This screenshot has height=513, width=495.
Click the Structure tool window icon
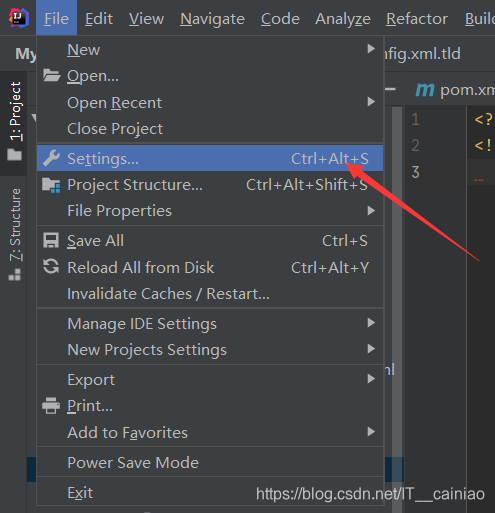pos(15,275)
